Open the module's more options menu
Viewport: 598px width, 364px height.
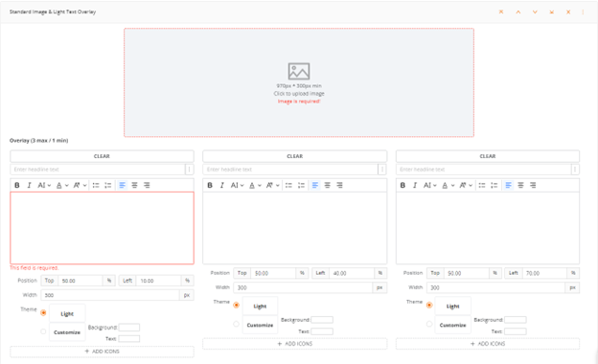click(x=583, y=11)
